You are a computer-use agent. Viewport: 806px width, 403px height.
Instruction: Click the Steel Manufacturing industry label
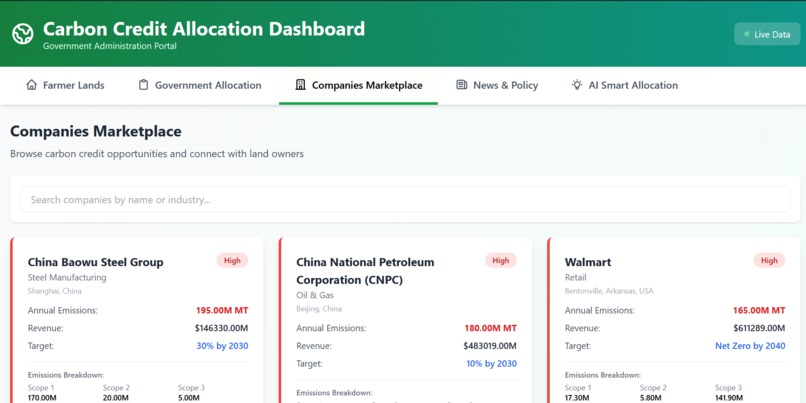(67, 278)
